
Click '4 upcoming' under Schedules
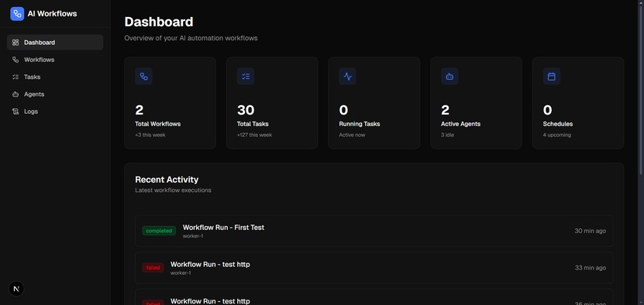pyautogui.click(x=557, y=135)
